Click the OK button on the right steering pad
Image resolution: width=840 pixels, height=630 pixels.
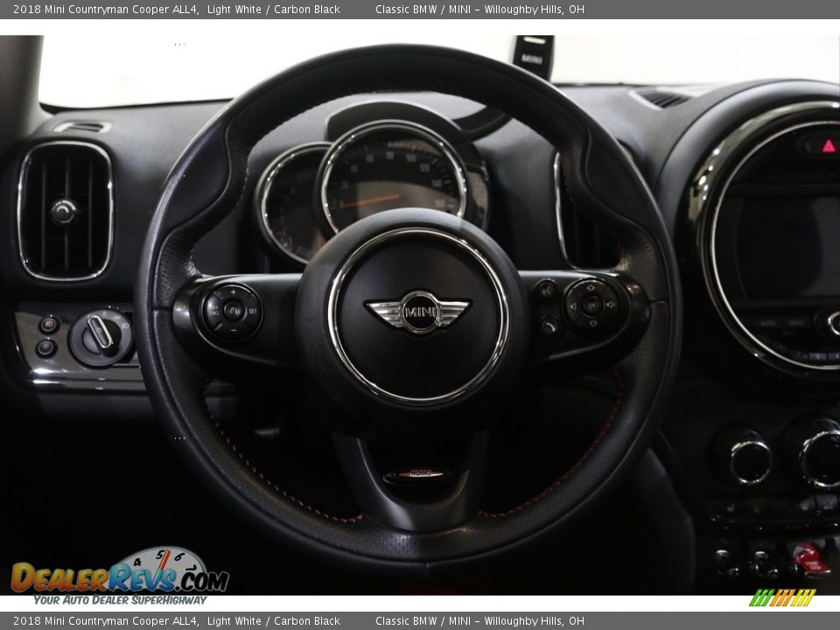pos(591,306)
